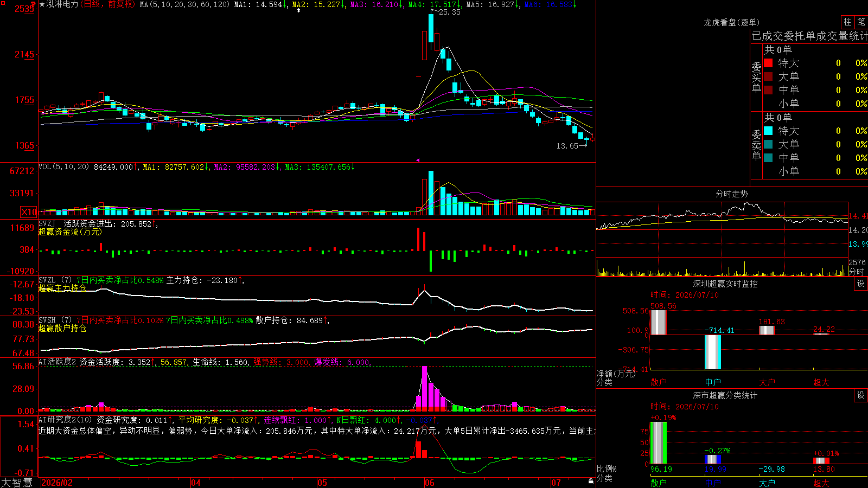Click the AI研究度2(10) indicator name
This screenshot has width=868, height=488.
point(66,420)
